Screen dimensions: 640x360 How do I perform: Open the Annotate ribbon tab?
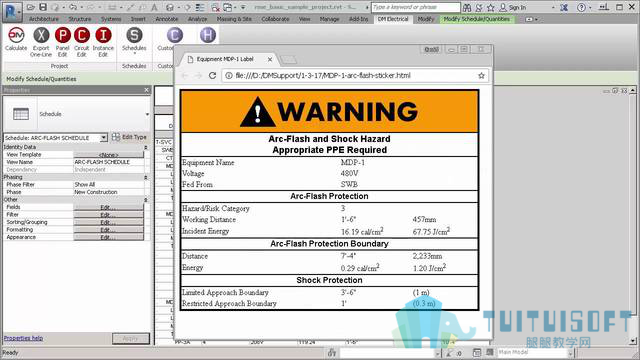tap(167, 19)
